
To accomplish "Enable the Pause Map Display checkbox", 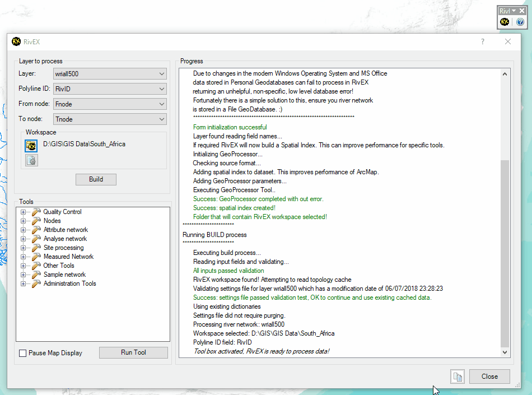I will (23, 354).
